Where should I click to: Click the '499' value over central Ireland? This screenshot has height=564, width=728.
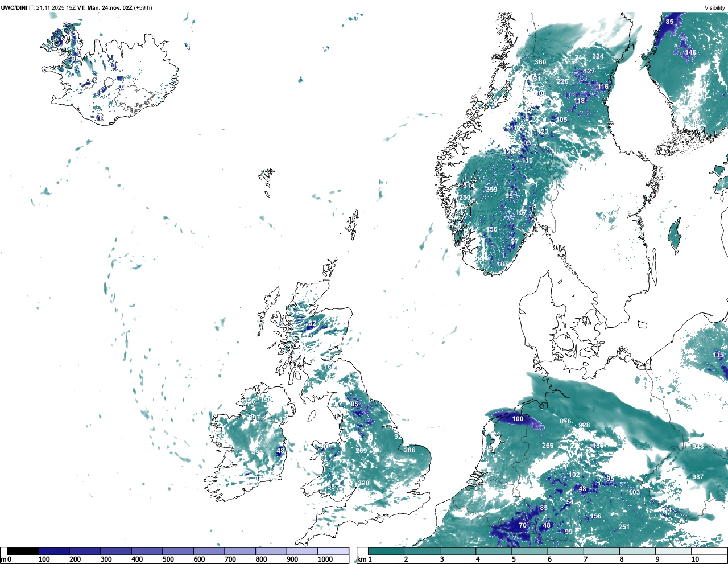258,452
